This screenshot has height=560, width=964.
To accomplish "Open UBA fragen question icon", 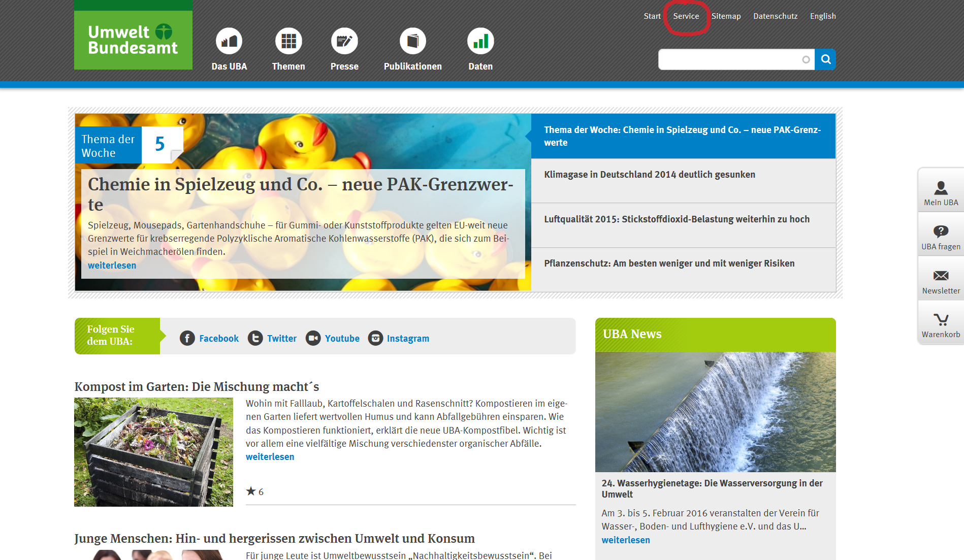I will coord(941,232).
